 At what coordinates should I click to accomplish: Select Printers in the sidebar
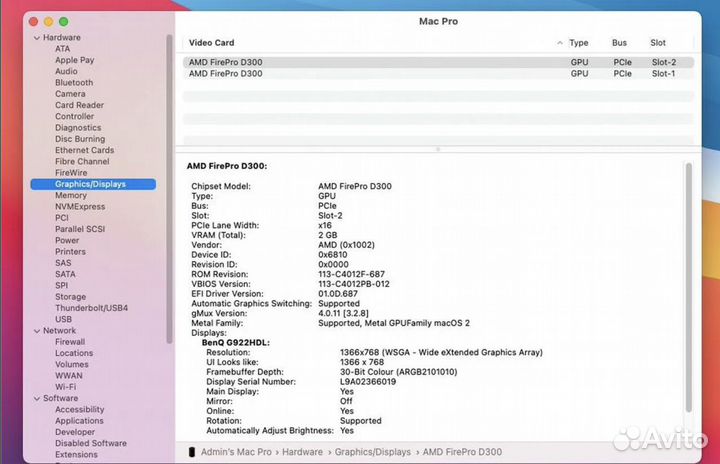pos(70,252)
